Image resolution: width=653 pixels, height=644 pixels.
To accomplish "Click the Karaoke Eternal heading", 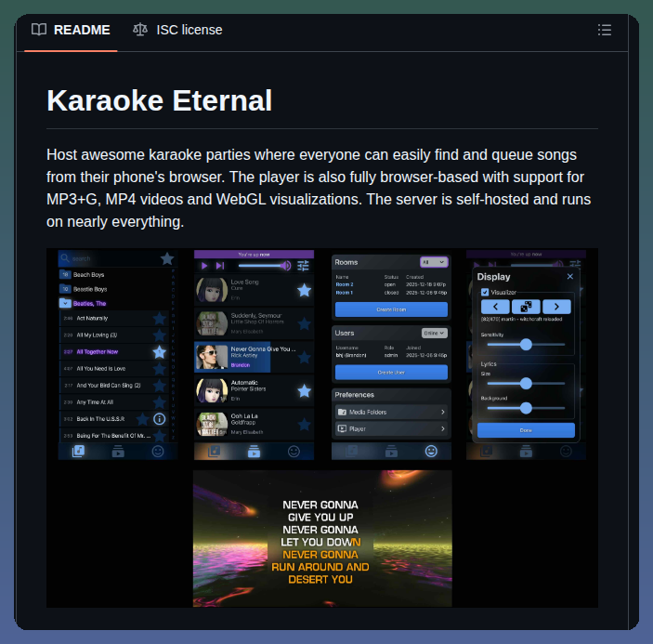I will [x=159, y=100].
